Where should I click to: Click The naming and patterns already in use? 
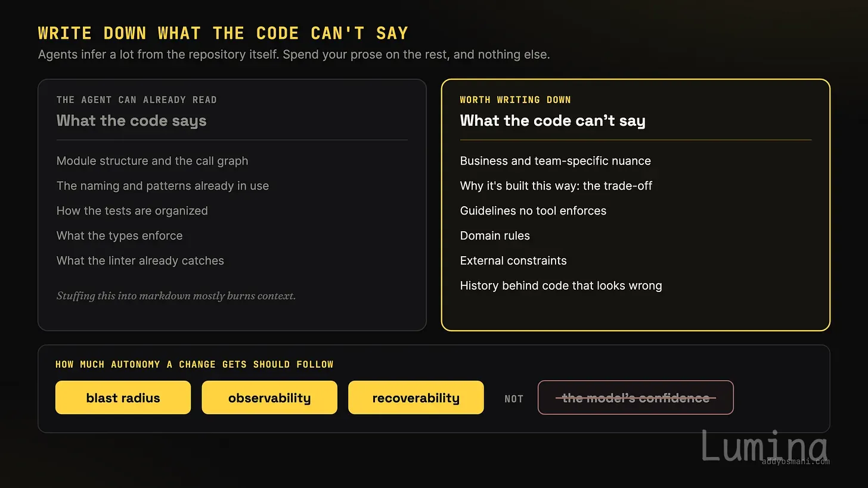[x=163, y=186]
